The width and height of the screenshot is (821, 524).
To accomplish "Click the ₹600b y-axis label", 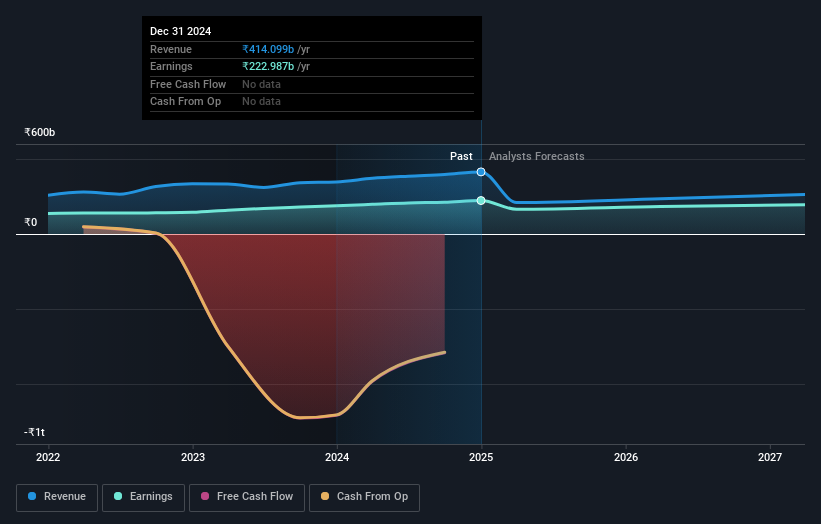I will 40,132.
